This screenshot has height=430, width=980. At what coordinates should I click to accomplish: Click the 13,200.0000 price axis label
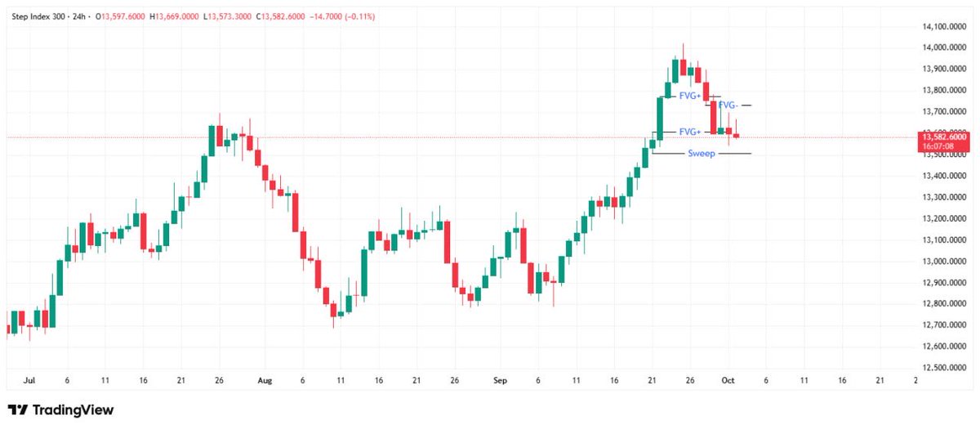[x=945, y=218]
